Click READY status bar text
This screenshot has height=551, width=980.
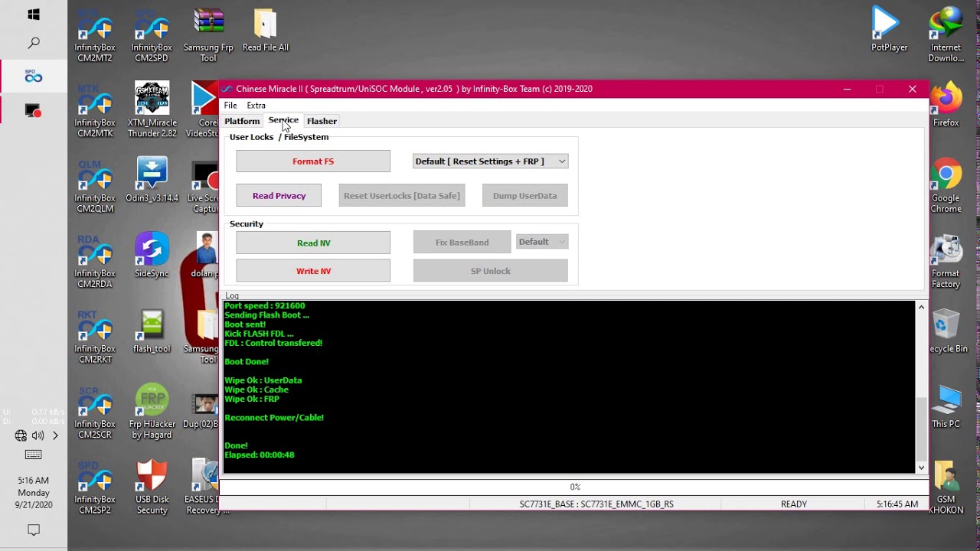[794, 504]
